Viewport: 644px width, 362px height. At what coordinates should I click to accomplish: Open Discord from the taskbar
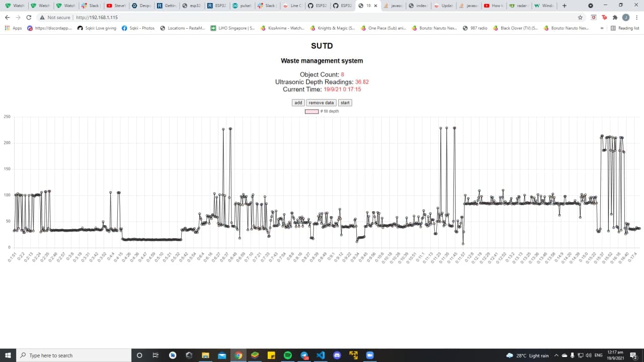tap(337, 355)
